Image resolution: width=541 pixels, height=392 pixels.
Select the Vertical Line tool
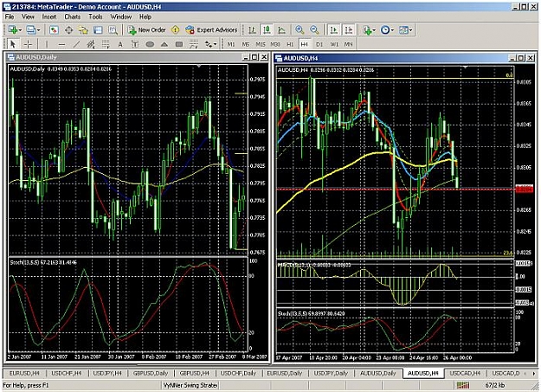[x=47, y=44]
